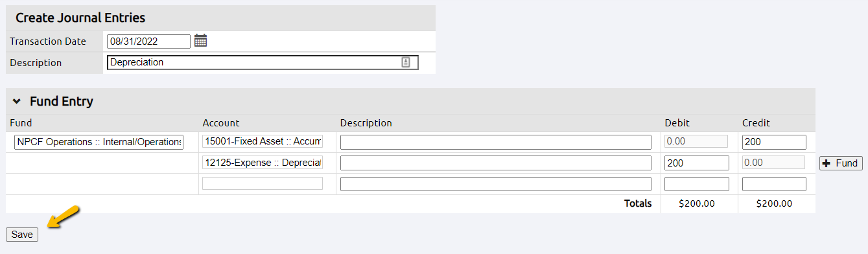This screenshot has height=254, width=868.
Task: Click the empty debit field in third row
Action: click(697, 184)
